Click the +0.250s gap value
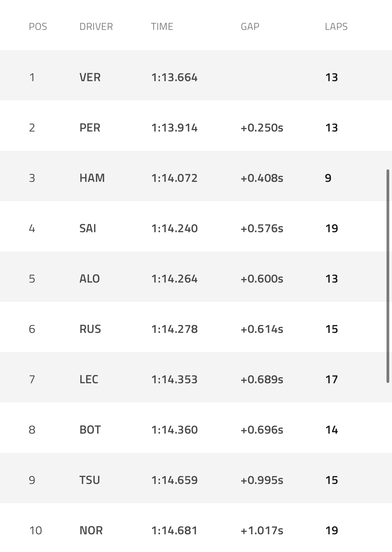 pos(262,128)
